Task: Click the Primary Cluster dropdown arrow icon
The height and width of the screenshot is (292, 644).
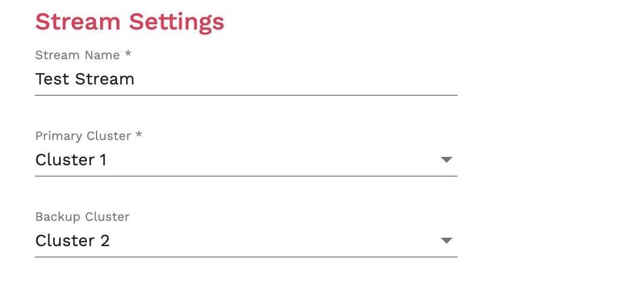Action: [x=446, y=160]
